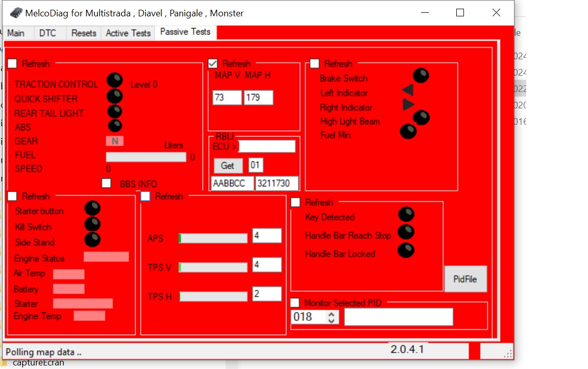
Task: Click the ECU > input field
Action: [x=266, y=146]
